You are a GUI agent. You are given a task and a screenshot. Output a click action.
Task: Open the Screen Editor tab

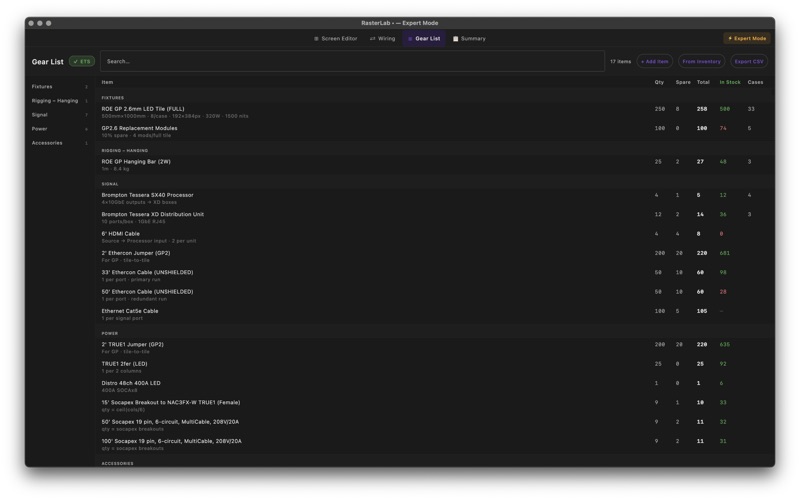coord(336,39)
